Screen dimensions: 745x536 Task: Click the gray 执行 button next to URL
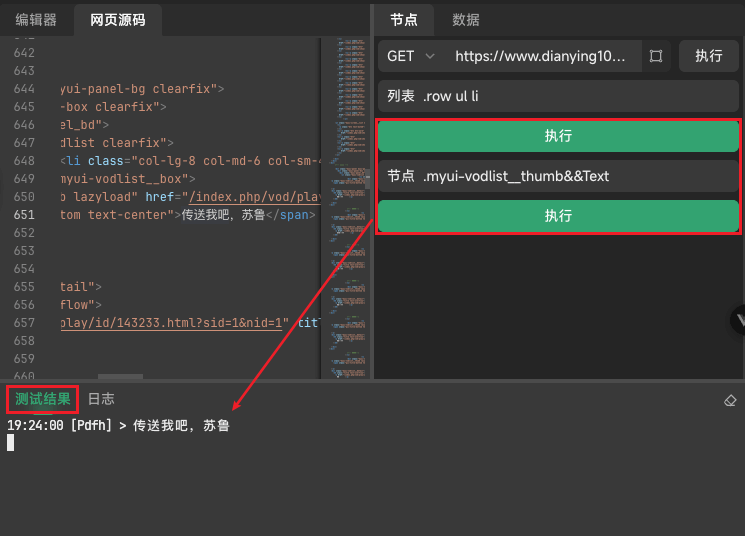coord(708,56)
